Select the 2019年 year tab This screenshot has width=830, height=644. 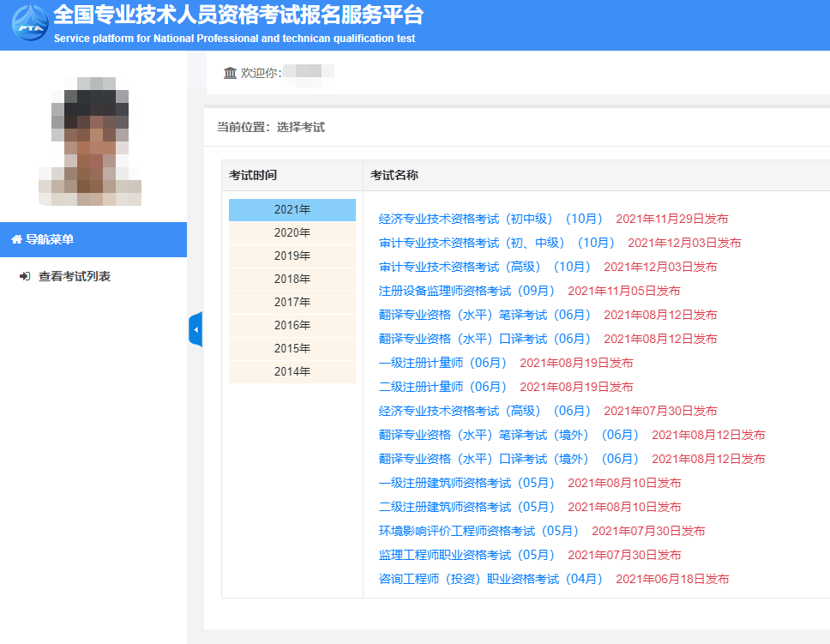(292, 256)
